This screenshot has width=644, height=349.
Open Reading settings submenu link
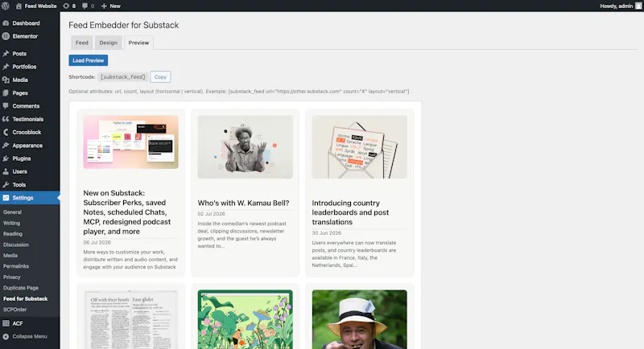point(13,234)
